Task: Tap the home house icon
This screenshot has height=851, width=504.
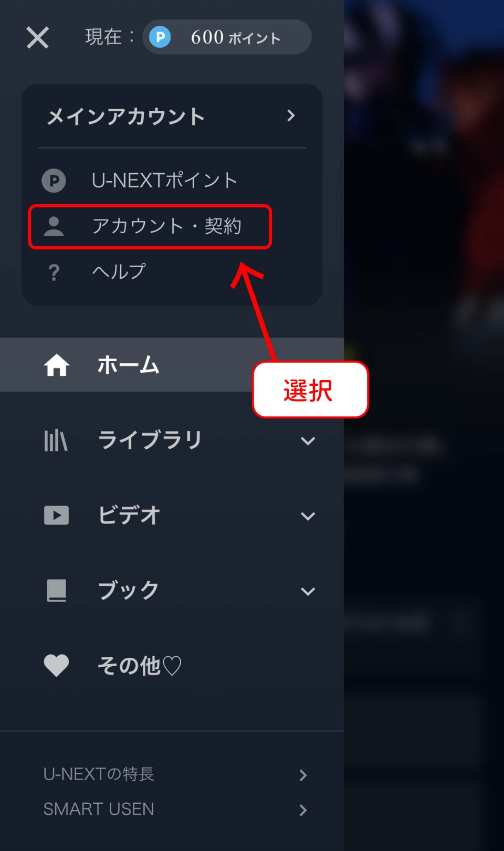Action: 56,365
